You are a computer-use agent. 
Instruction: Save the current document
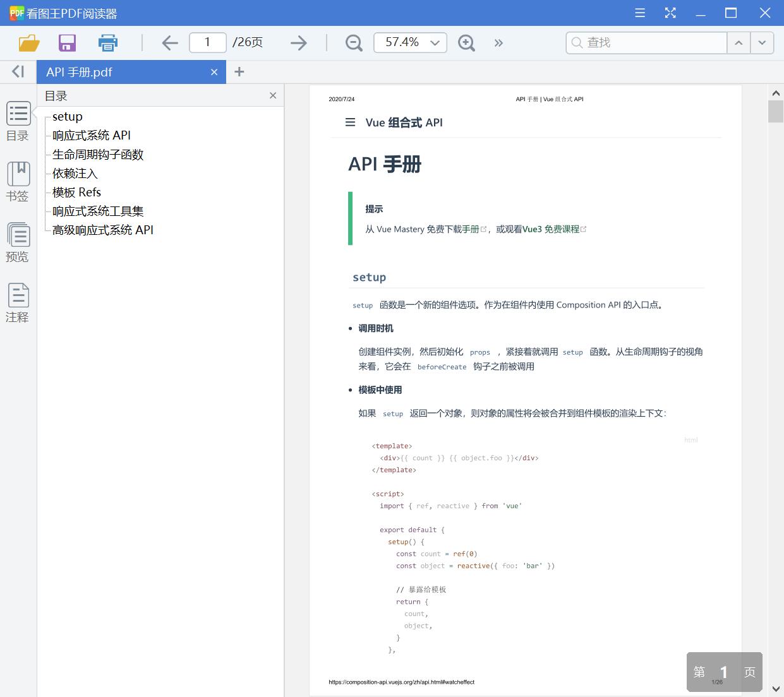coord(67,42)
